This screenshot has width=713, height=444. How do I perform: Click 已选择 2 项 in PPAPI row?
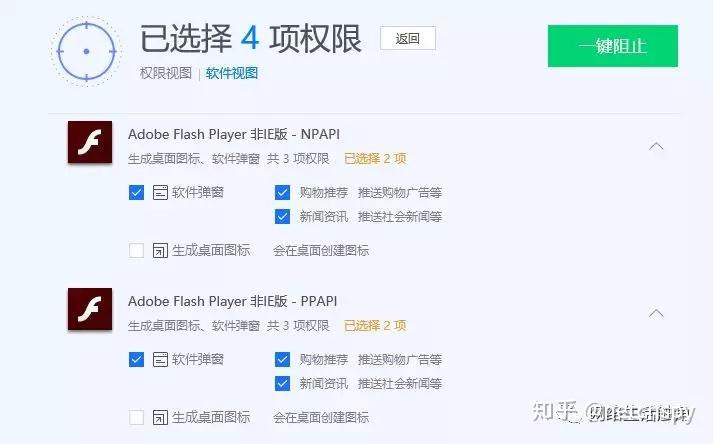coord(375,325)
